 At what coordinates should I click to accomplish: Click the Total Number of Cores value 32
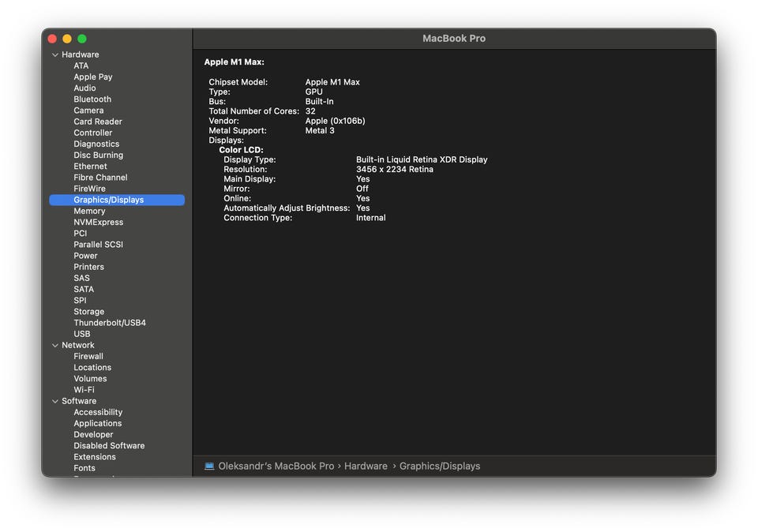[x=310, y=111]
